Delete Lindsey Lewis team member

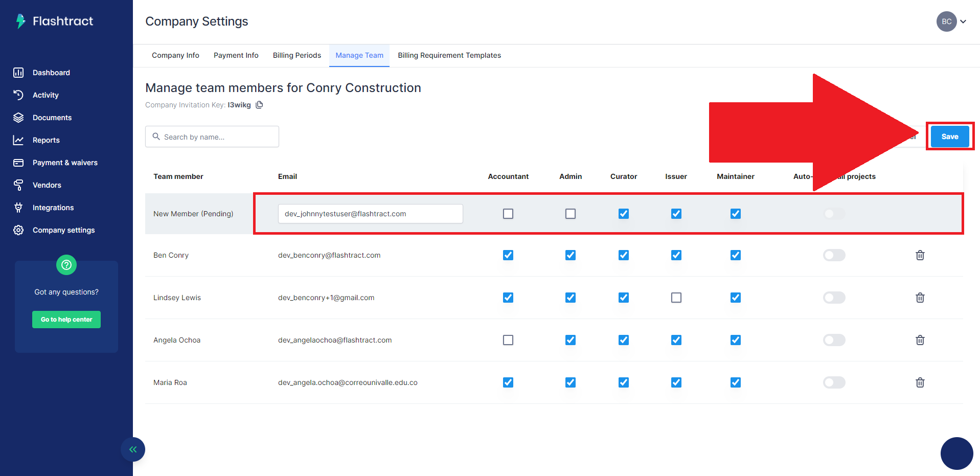pyautogui.click(x=920, y=298)
